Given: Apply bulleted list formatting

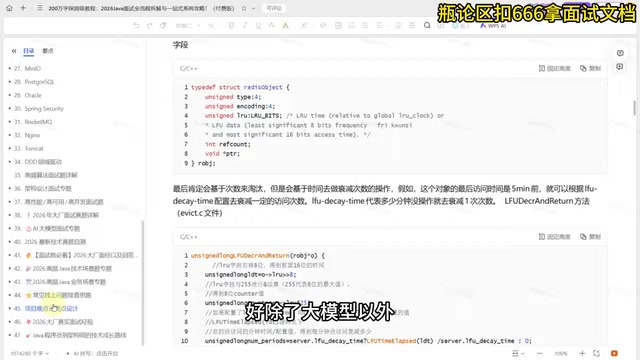Looking at the screenshot, I should [x=365, y=25].
